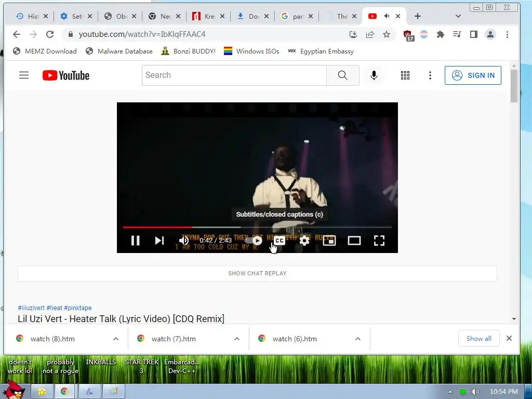Toggle subtitles/closed captions button
The height and width of the screenshot is (399, 532).
pos(279,241)
